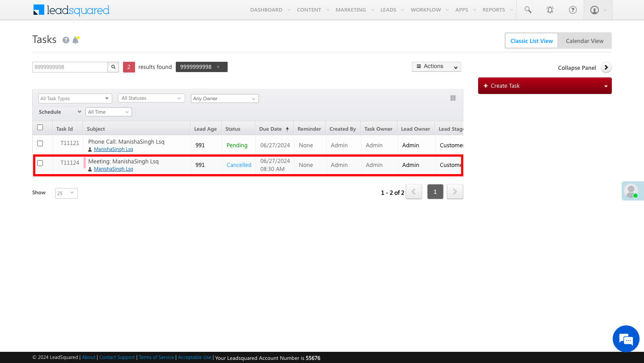Click the Due Date sort arrow

pyautogui.click(x=287, y=129)
